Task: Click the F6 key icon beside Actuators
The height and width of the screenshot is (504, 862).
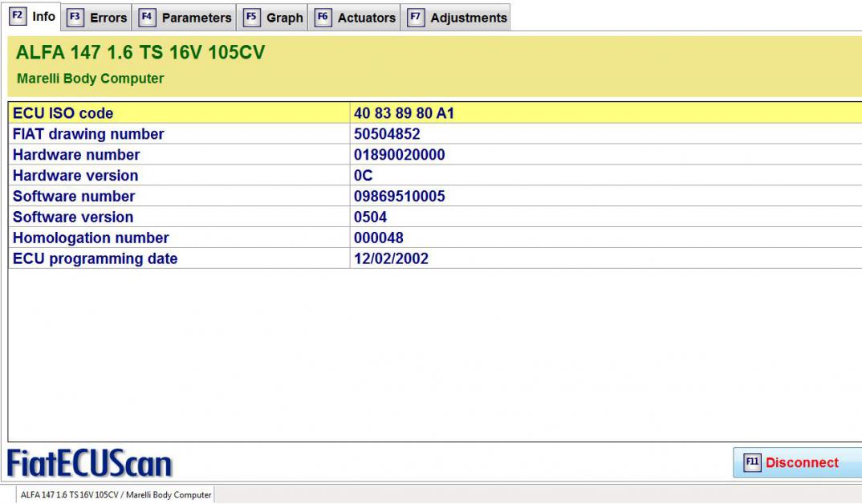Action: pos(323,18)
